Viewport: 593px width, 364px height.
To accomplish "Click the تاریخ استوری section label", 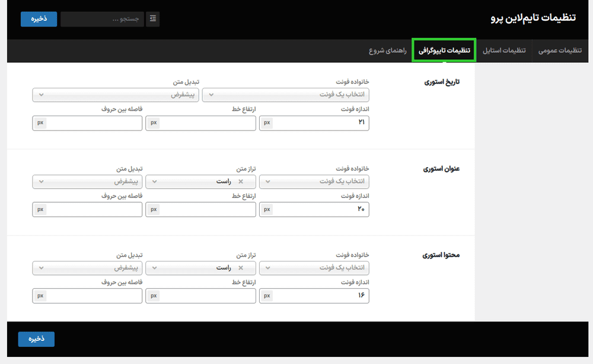I will [442, 82].
